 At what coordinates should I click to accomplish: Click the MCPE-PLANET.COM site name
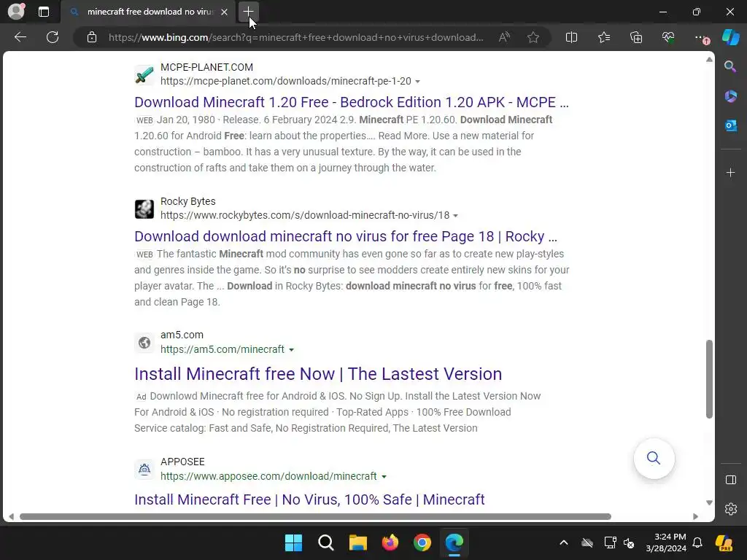click(x=206, y=67)
